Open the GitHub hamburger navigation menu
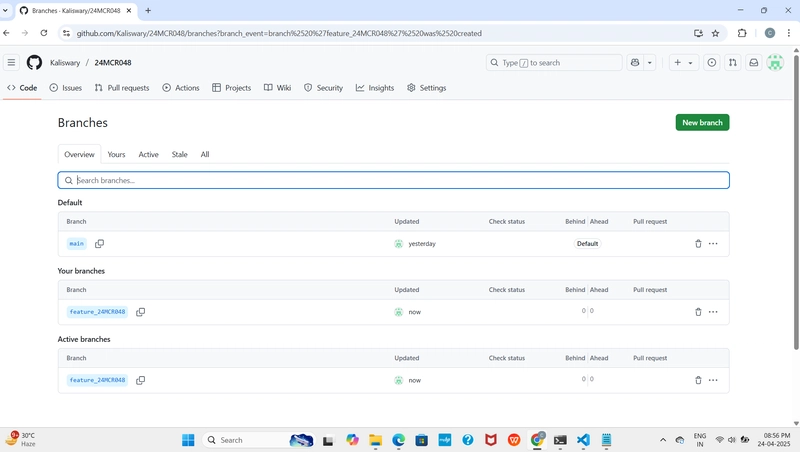The height and width of the screenshot is (452, 800). (x=11, y=63)
